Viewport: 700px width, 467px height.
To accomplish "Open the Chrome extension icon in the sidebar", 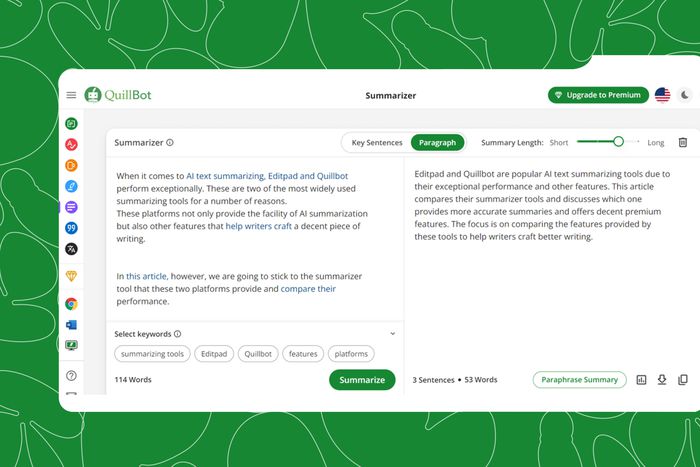I will (x=71, y=303).
